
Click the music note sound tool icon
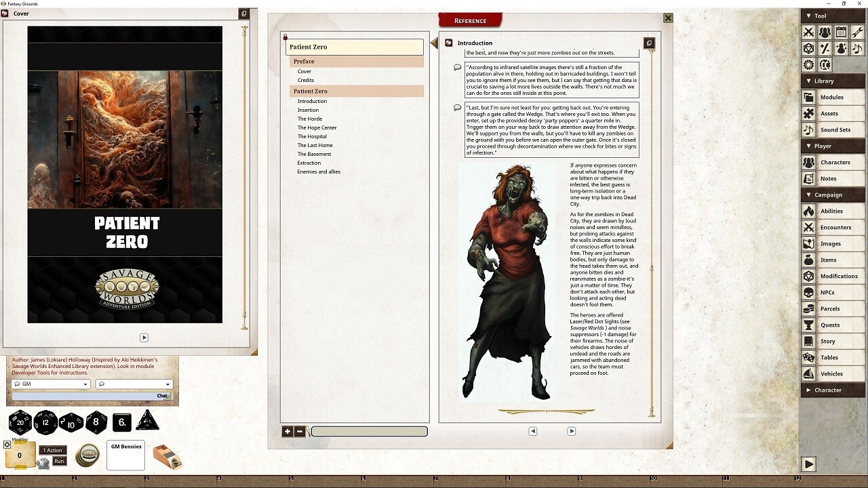tap(857, 48)
